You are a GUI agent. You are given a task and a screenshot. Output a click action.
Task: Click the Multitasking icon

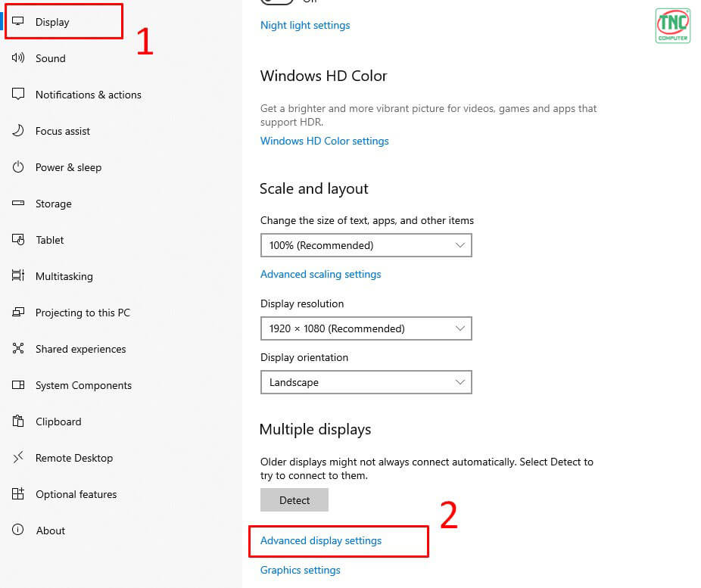[x=18, y=275]
